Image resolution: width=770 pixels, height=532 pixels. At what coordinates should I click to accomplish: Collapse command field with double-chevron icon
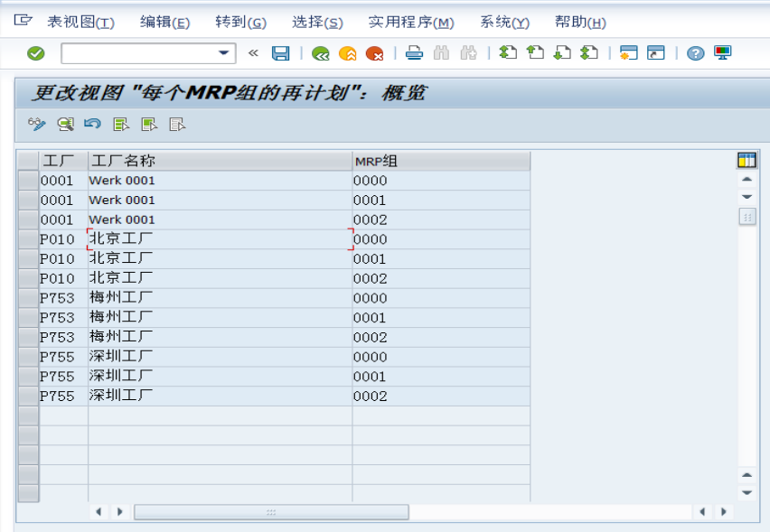pos(253,53)
